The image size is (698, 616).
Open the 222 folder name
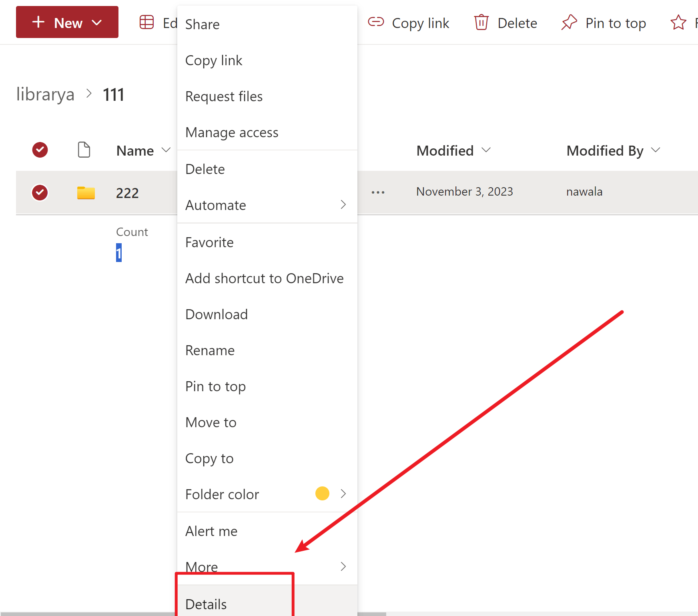tap(127, 193)
